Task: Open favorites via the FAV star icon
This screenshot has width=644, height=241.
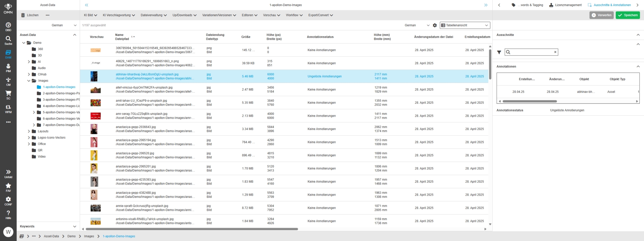Action: (x=8, y=187)
